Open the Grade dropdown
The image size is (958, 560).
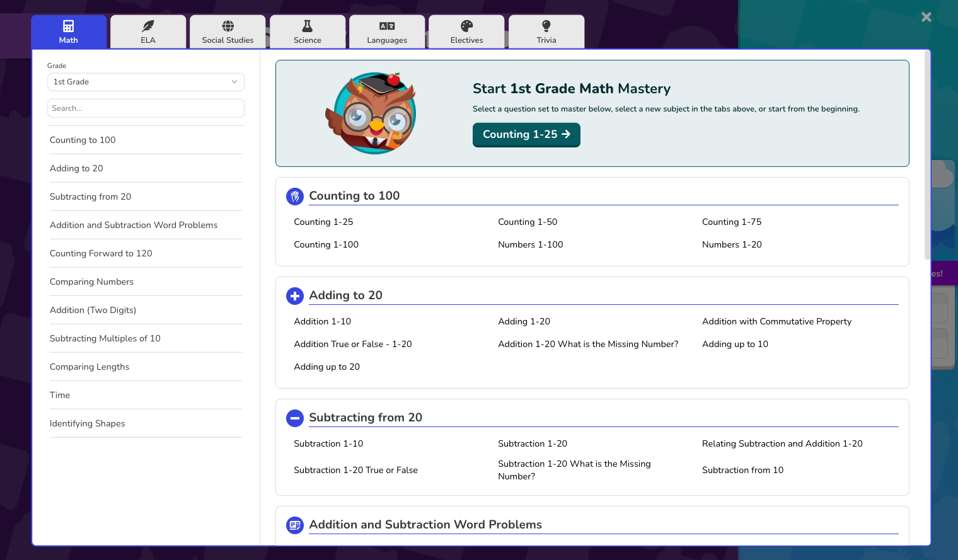[x=146, y=82]
